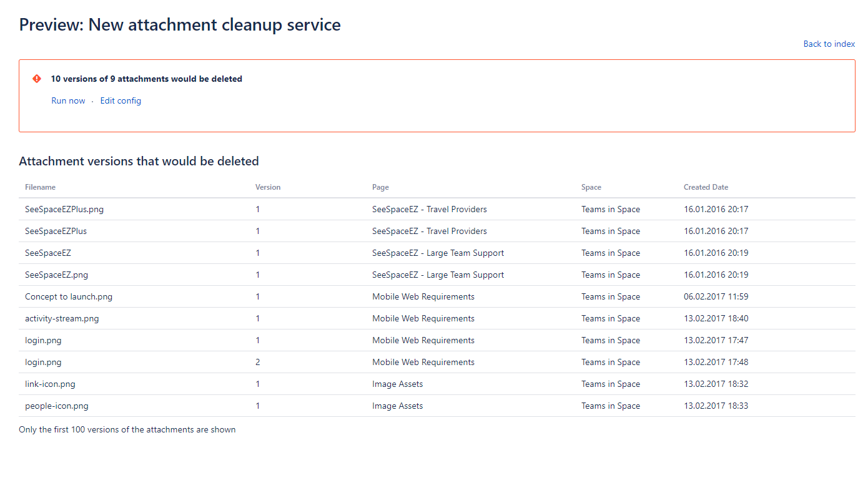Click the '10 versions of 9 attachments' message

coord(146,79)
